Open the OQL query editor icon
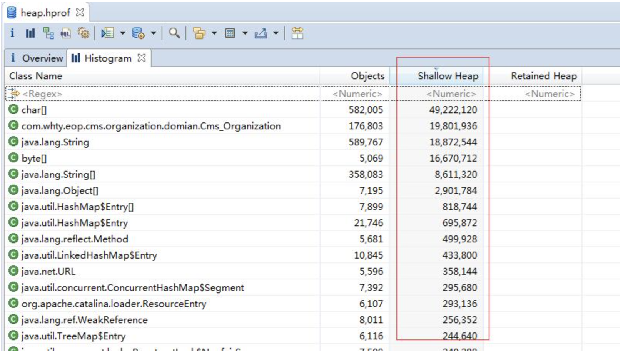This screenshot has height=364, width=628. [x=65, y=33]
